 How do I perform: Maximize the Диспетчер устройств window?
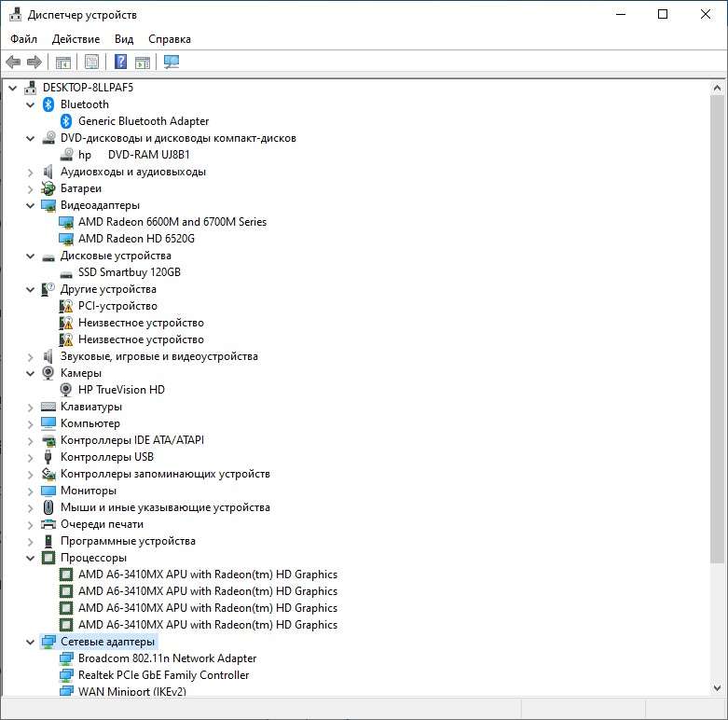tap(663, 14)
